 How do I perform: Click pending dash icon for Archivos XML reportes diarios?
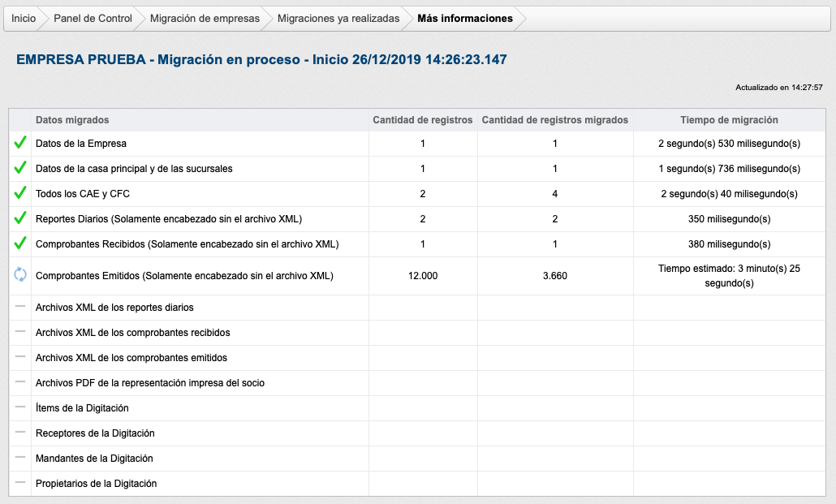click(20, 307)
